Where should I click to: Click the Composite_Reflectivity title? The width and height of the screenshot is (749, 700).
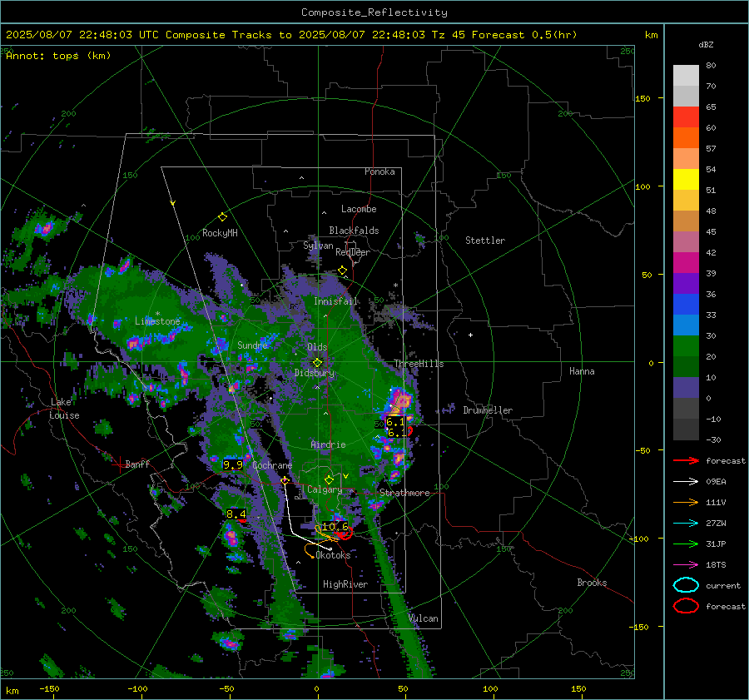(374, 12)
